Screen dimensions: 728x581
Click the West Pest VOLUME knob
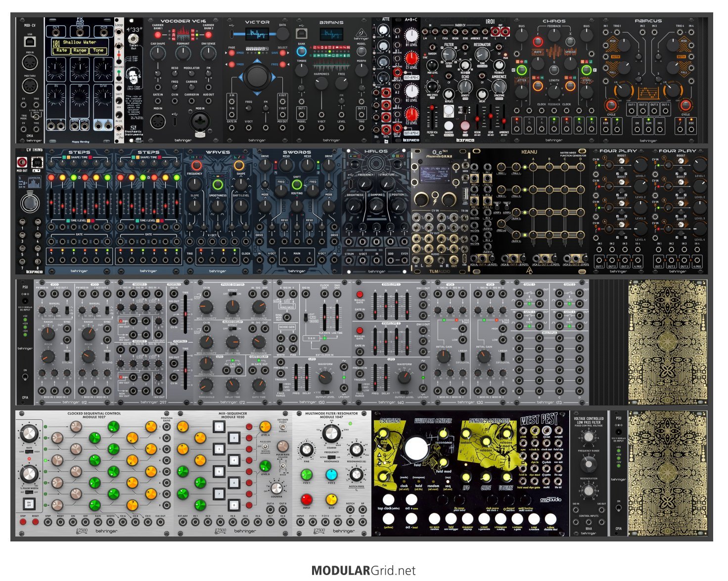point(506,478)
